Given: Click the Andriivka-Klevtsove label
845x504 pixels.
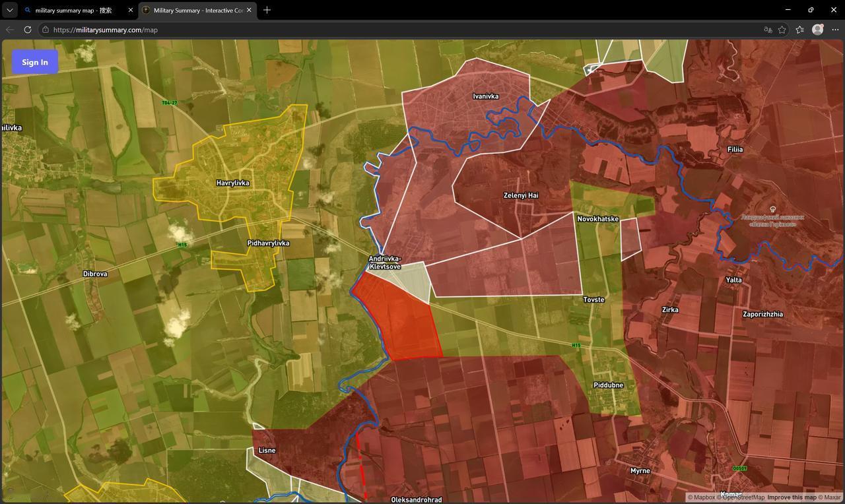Looking at the screenshot, I should tap(385, 263).
